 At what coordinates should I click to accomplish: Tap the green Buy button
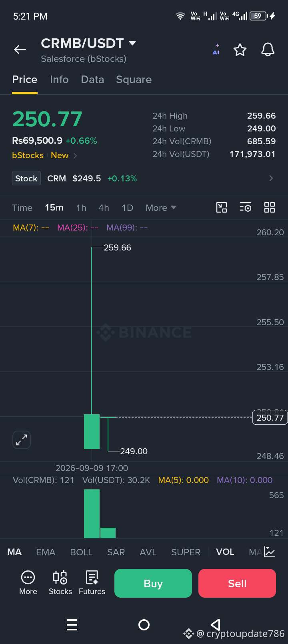(153, 583)
